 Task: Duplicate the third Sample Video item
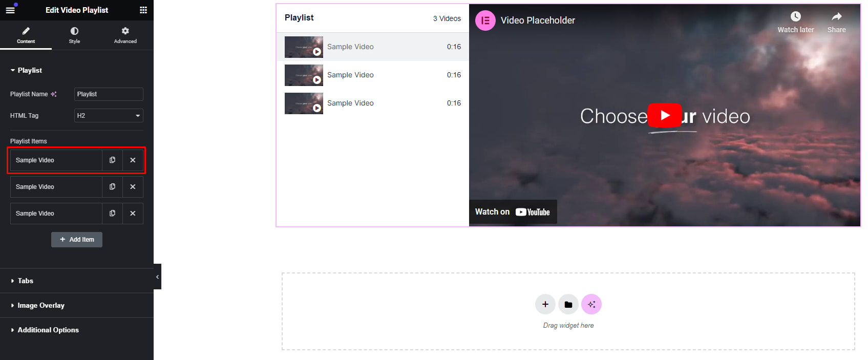(x=112, y=214)
